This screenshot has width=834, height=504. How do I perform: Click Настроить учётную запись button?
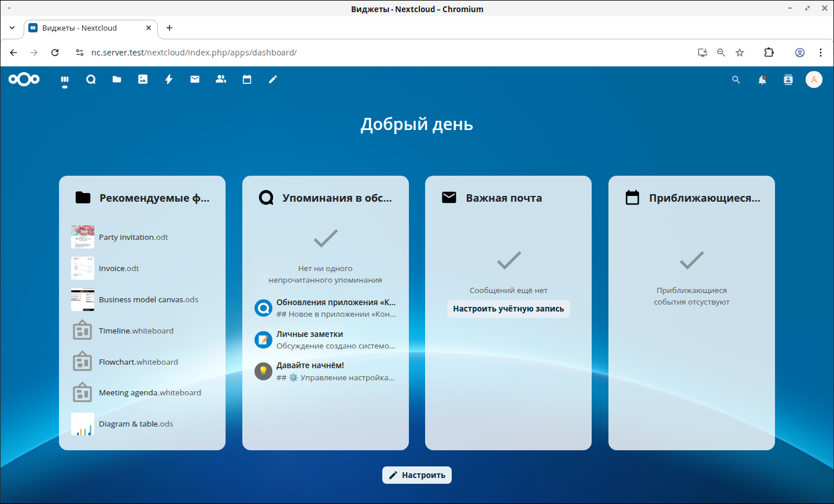[508, 309]
